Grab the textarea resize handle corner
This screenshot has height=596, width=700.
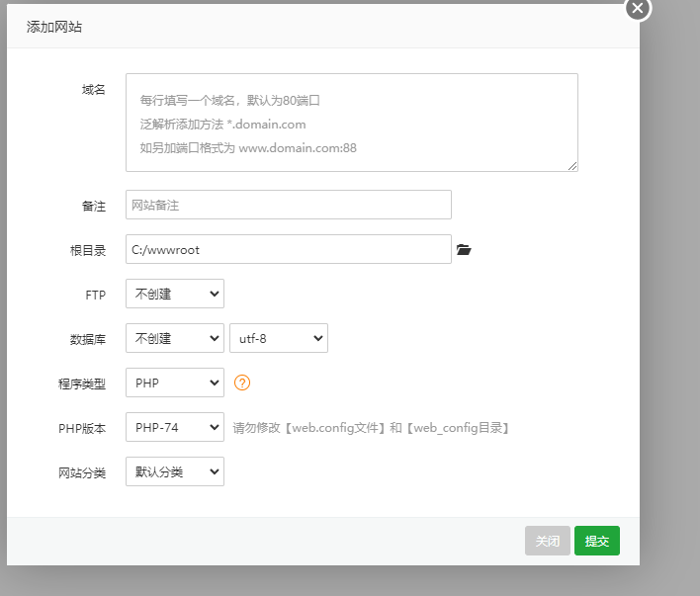pos(572,166)
